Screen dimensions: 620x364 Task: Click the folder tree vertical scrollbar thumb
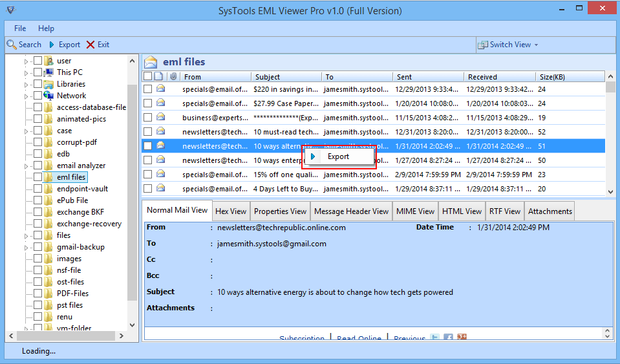tap(133, 194)
